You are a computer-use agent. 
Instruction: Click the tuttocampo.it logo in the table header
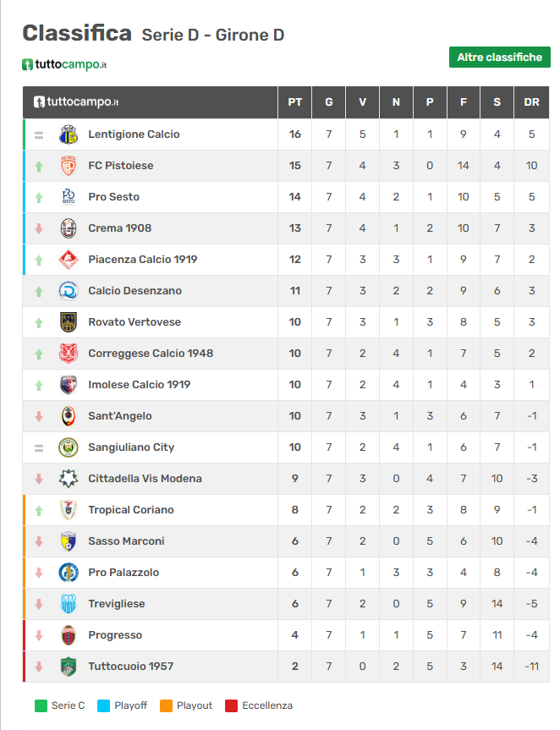click(x=76, y=102)
